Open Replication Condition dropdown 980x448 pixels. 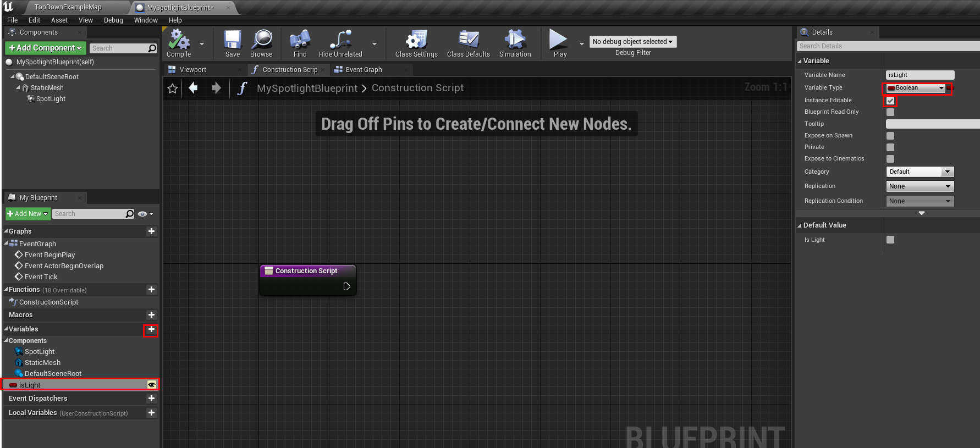(x=920, y=201)
